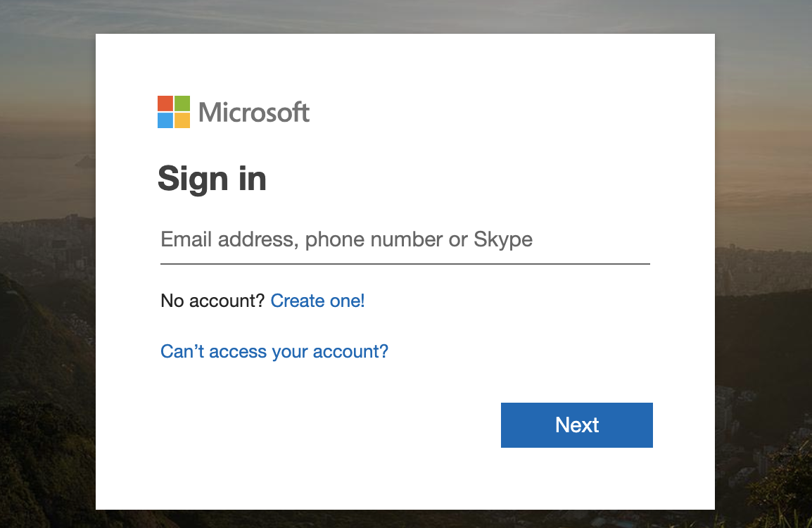Click the "Skype" word in the placeholder
Screen dimensions: 812x528
[503, 240]
